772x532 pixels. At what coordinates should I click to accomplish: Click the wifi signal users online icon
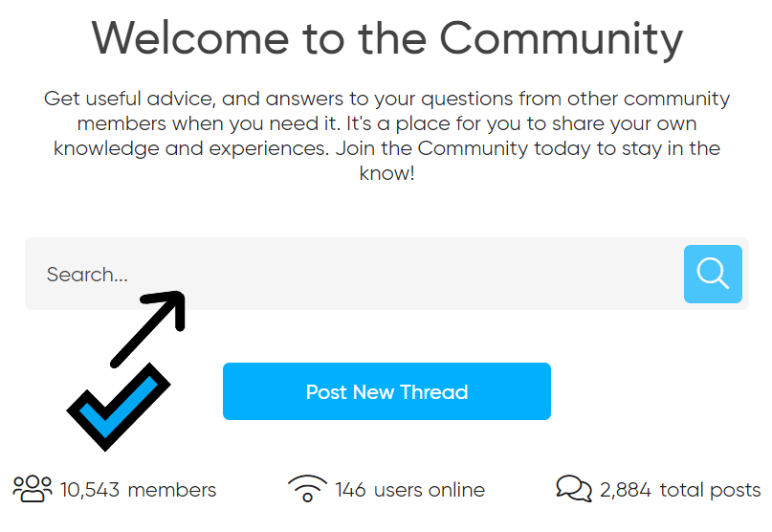pyautogui.click(x=307, y=488)
